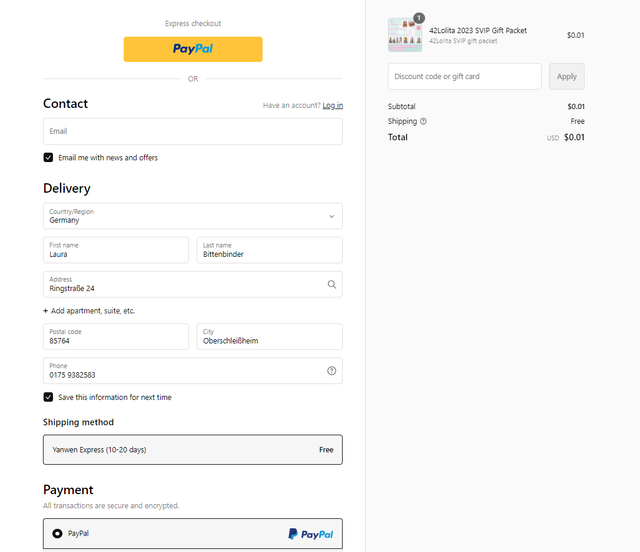Uncheck Email me with news and offers
Viewport: 640px width, 552px height.
48,158
